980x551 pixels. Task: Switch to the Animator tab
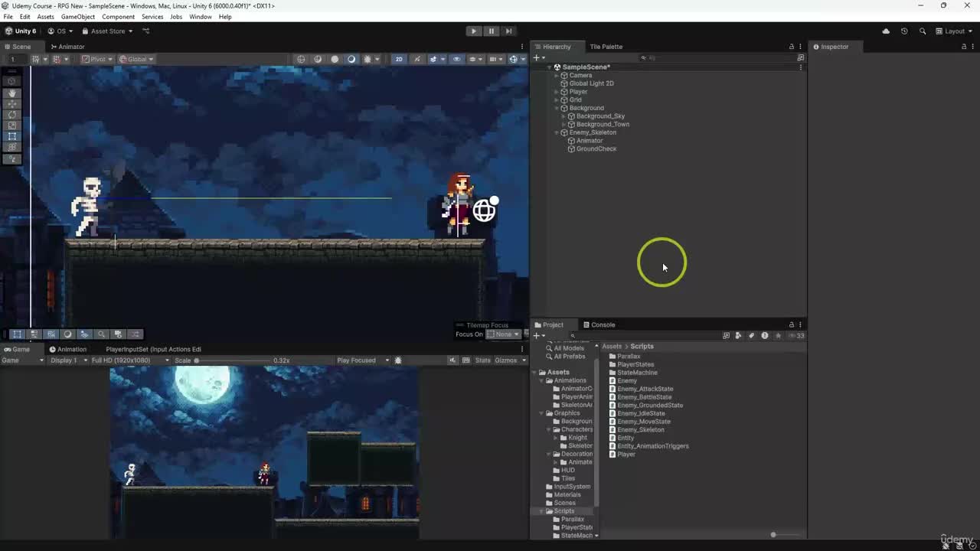(67, 47)
